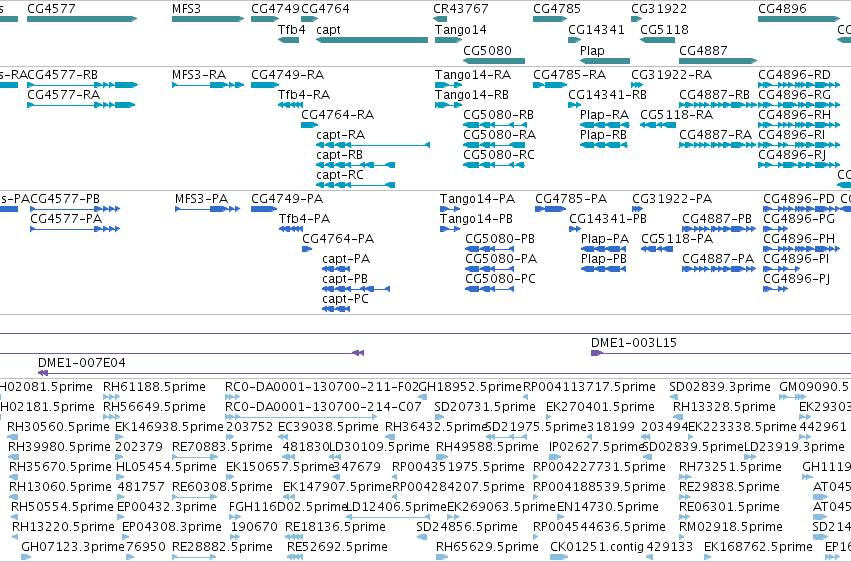Click the SD20731.5prime EST
The width and height of the screenshot is (851, 562).
pos(439,417)
